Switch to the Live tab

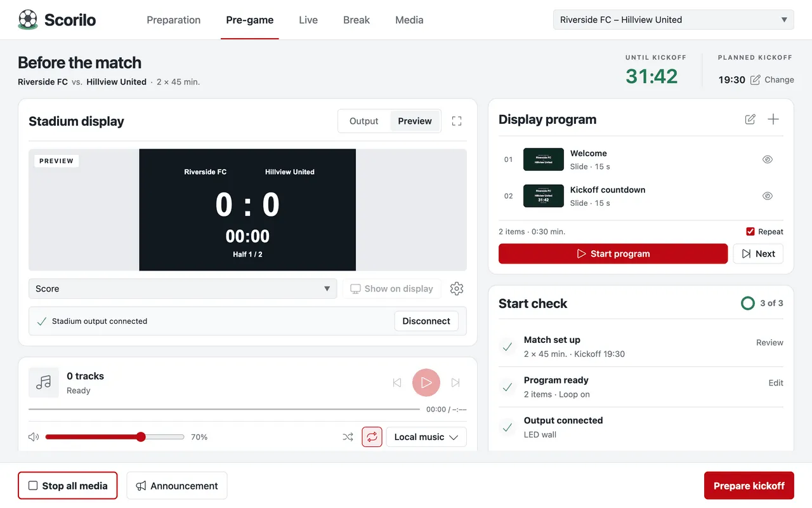pos(308,20)
